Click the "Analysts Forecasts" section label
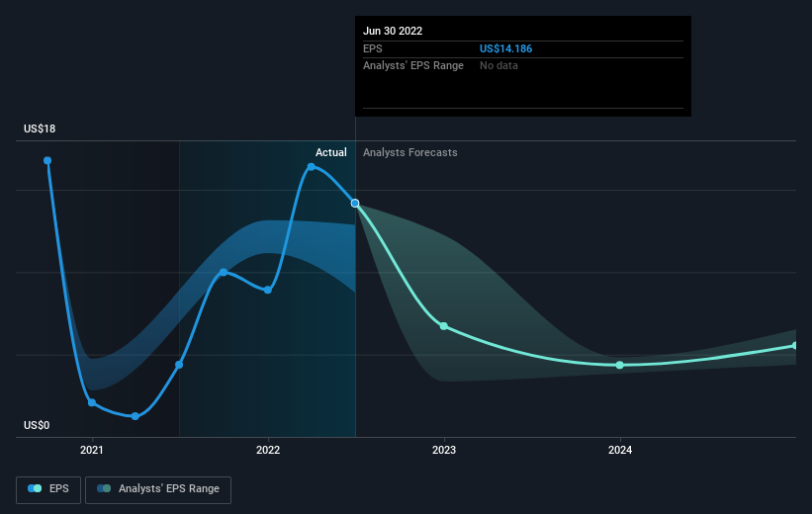The width and height of the screenshot is (812, 514). 410,152
